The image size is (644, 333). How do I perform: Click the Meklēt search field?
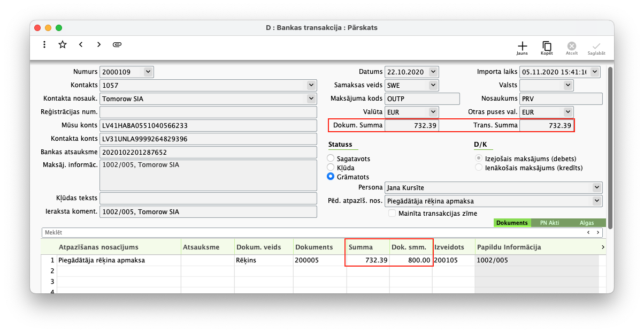click(310, 232)
